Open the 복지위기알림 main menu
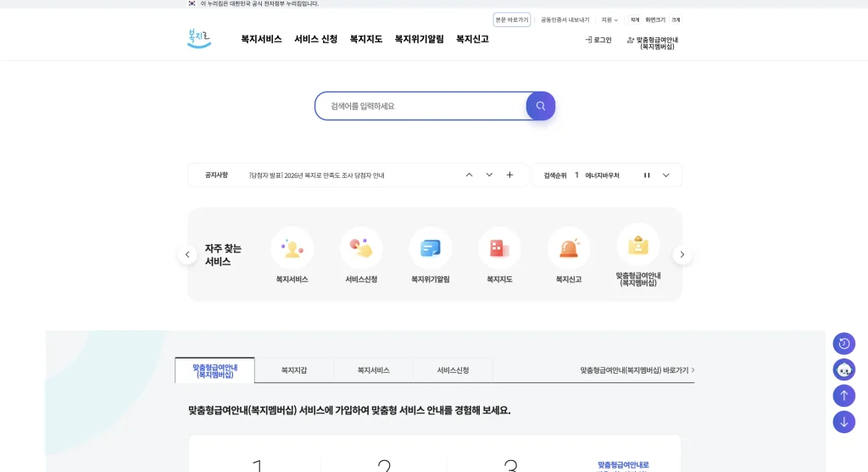Screen dimensions: 868x472 (x=419, y=39)
